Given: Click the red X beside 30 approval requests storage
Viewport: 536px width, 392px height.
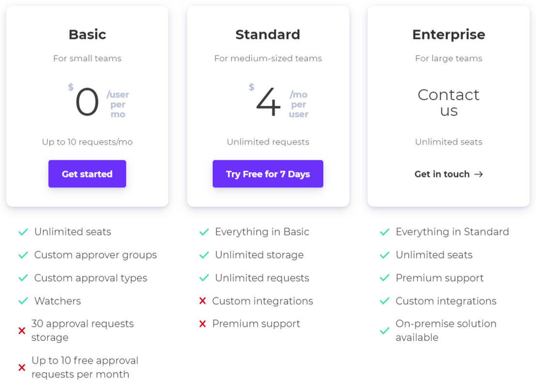Looking at the screenshot, I should (x=22, y=331).
